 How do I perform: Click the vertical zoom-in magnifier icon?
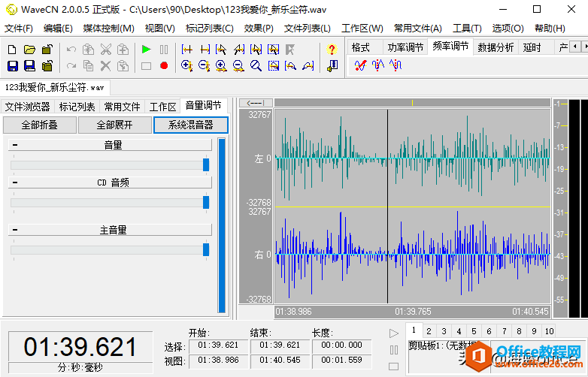point(186,66)
